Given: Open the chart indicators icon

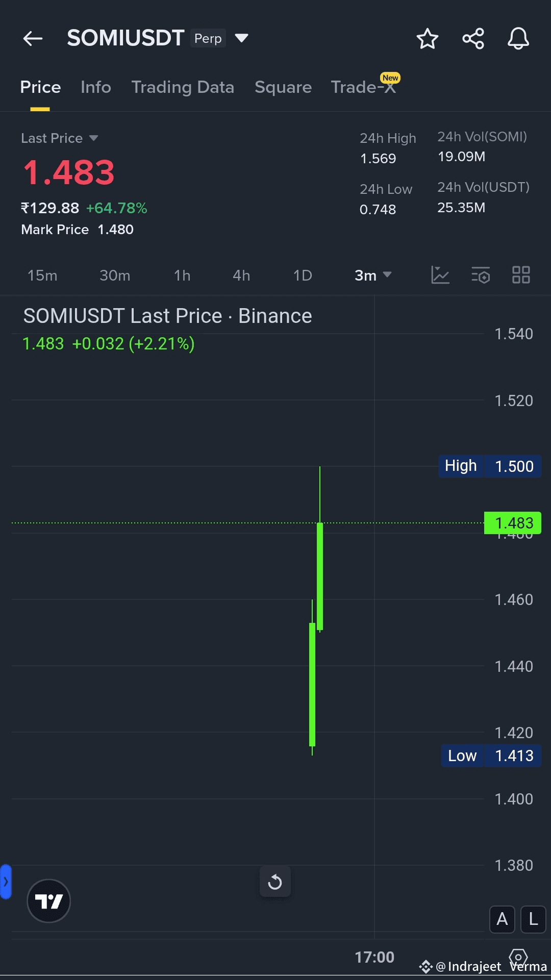Looking at the screenshot, I should coord(440,275).
